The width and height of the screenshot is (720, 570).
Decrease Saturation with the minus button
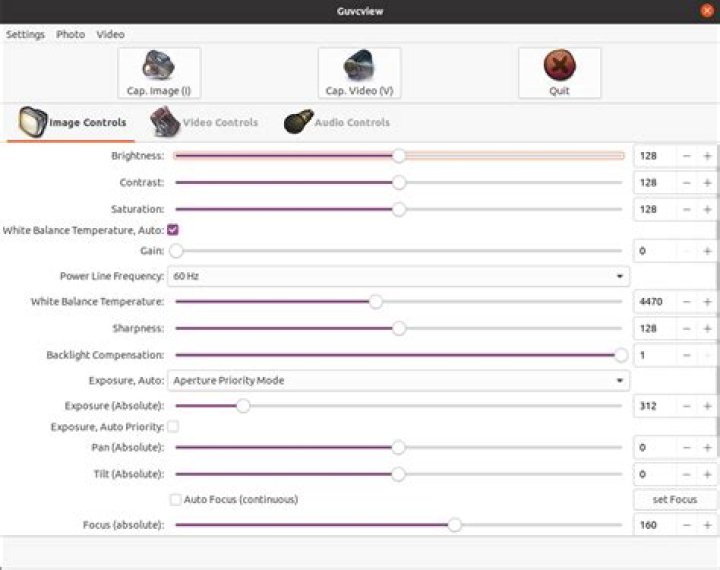click(x=686, y=209)
